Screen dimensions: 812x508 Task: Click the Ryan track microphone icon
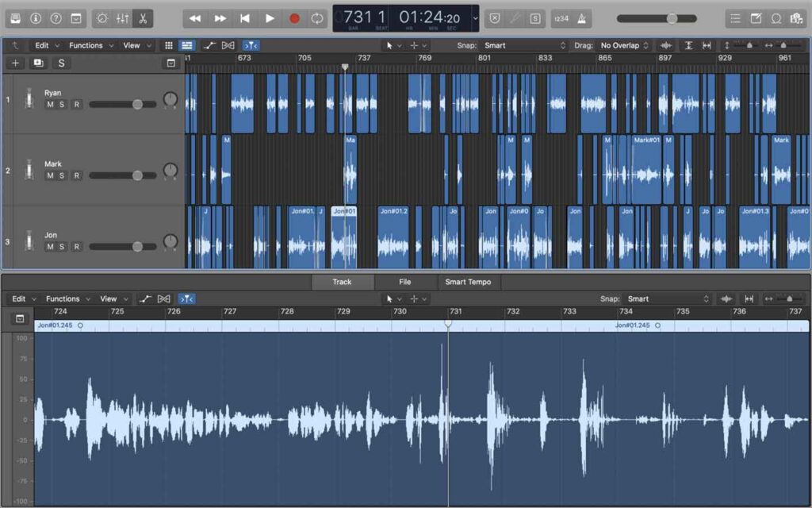click(29, 98)
